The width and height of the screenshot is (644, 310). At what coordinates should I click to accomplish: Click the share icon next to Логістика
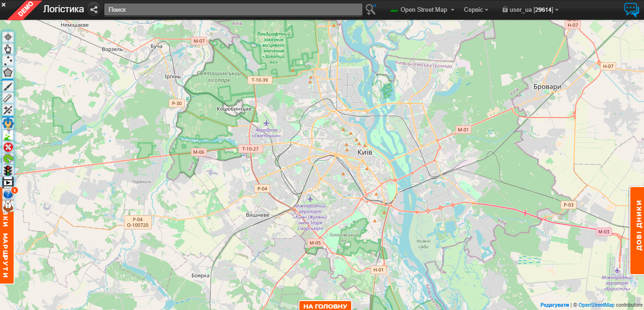93,9
